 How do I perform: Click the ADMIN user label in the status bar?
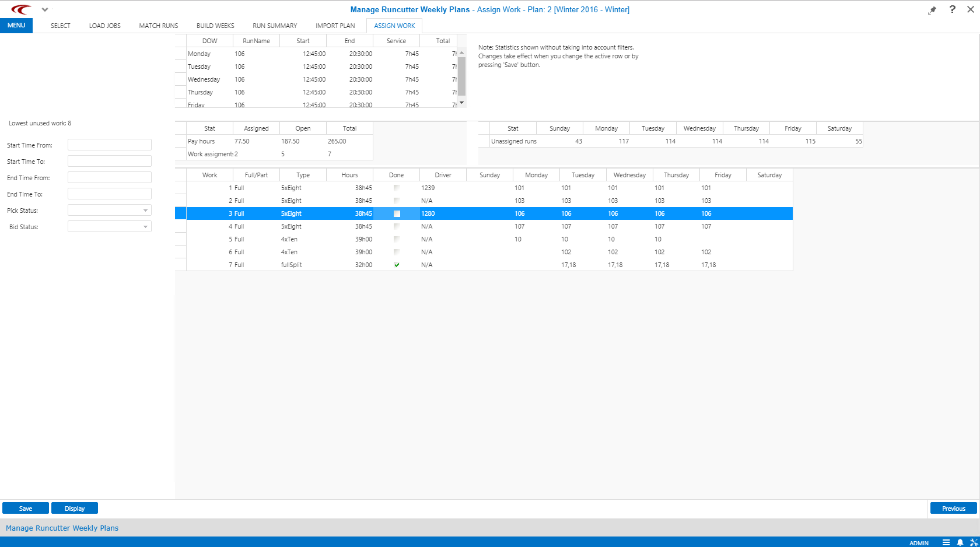click(919, 542)
